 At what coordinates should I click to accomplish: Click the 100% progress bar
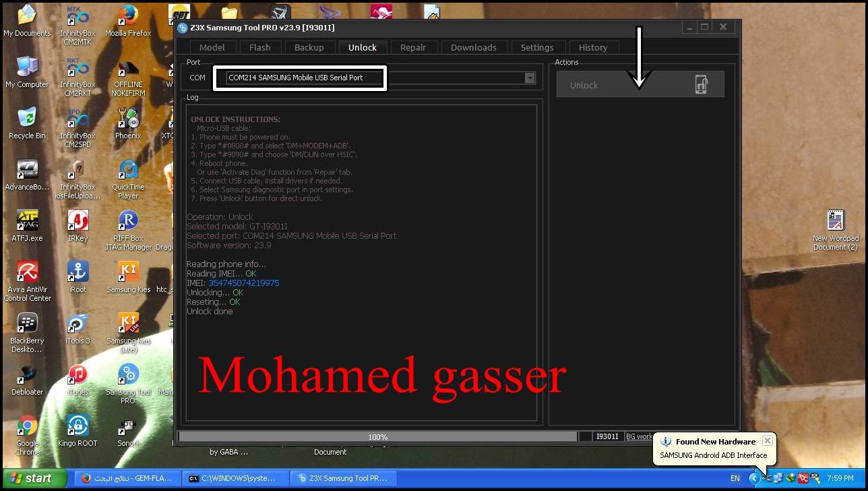coord(377,437)
